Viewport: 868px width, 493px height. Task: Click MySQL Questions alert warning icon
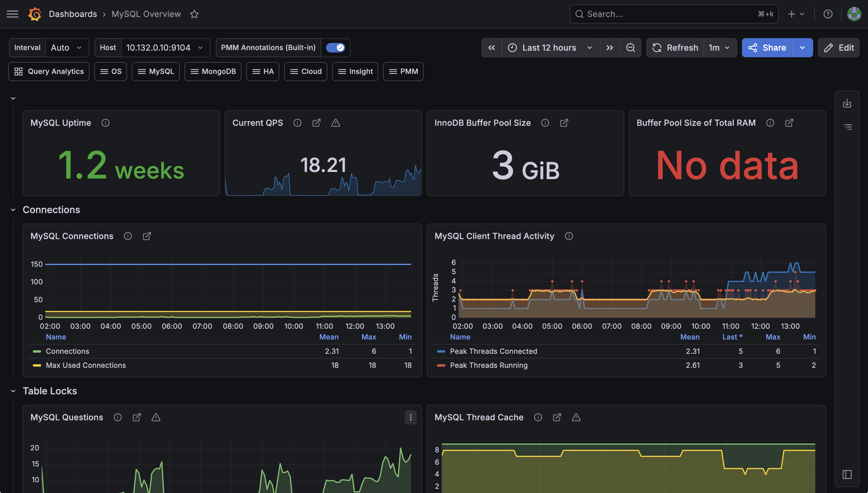[155, 417]
